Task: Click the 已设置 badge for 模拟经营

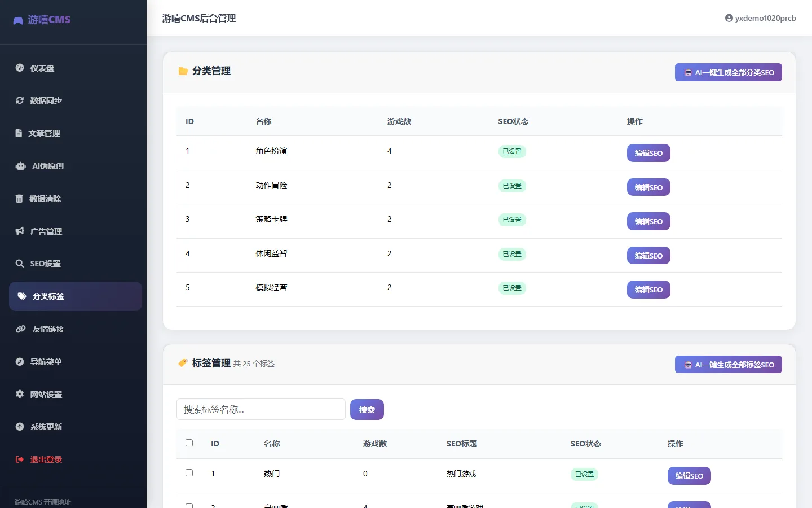Action: pos(512,288)
